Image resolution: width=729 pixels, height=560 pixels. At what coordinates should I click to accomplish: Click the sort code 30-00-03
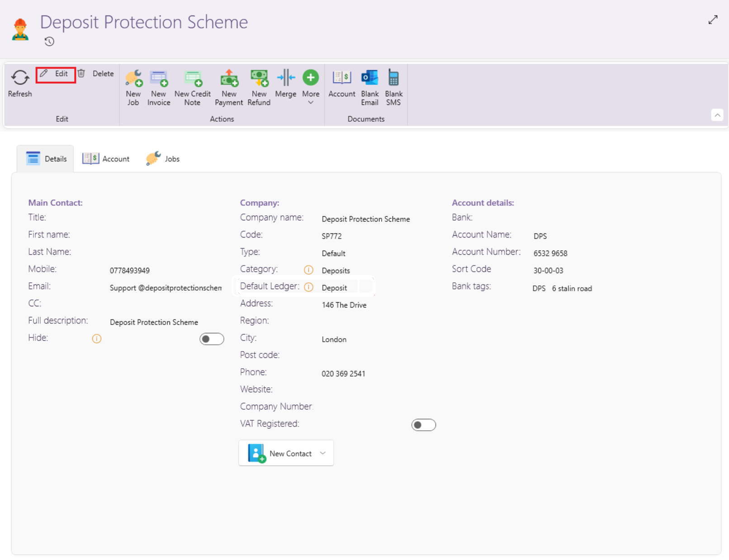(x=548, y=271)
